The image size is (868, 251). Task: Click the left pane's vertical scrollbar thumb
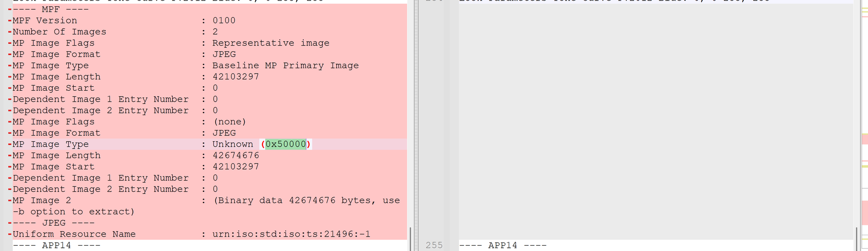pyautogui.click(x=410, y=238)
